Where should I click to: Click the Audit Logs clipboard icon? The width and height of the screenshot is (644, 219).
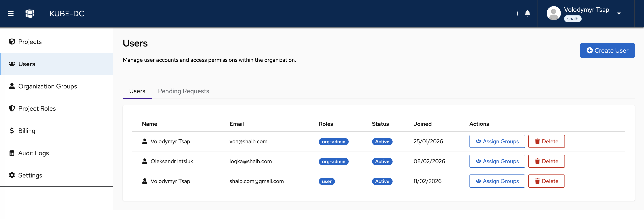(x=12, y=153)
